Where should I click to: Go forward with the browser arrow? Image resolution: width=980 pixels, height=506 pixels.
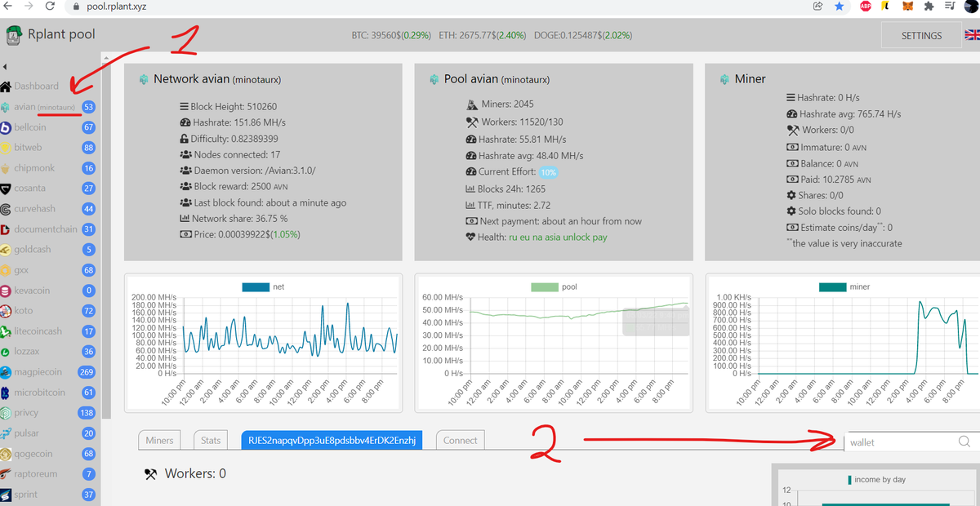tap(28, 7)
